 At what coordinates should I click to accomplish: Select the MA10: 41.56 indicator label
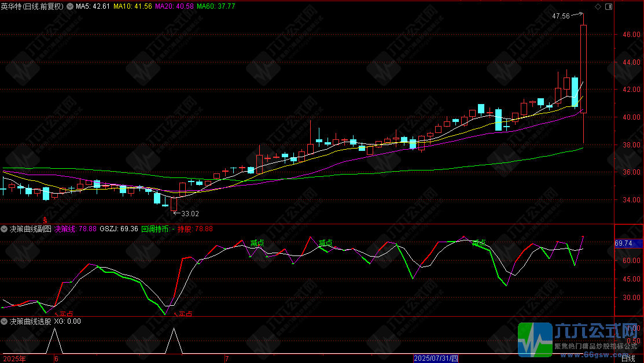tap(133, 6)
